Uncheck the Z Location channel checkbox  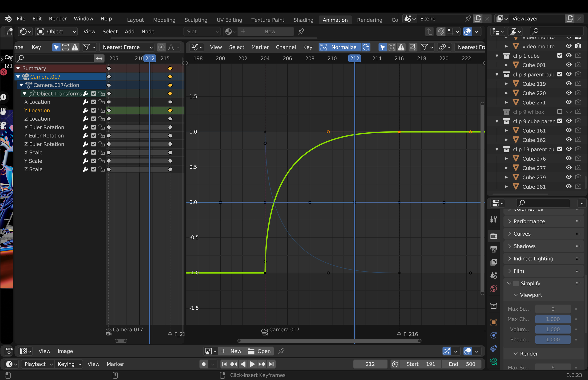pyautogui.click(x=94, y=119)
